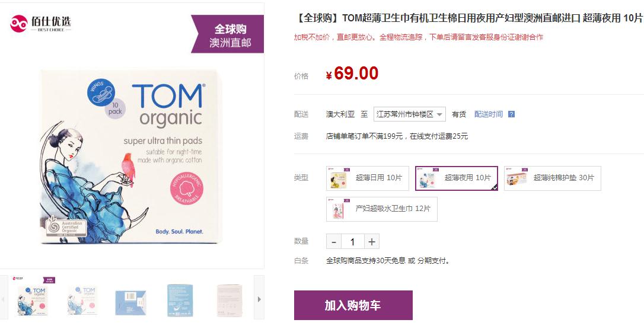View fourth thumbnail of blue package

point(180,300)
